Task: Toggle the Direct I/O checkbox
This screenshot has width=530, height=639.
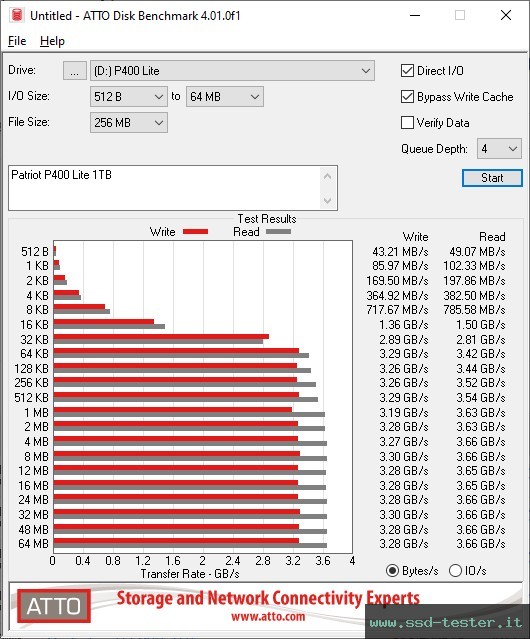Action: (407, 71)
